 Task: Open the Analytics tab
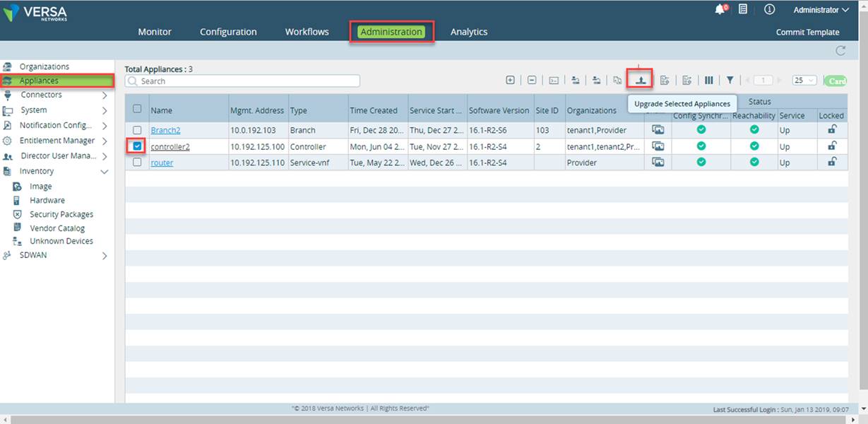(469, 32)
